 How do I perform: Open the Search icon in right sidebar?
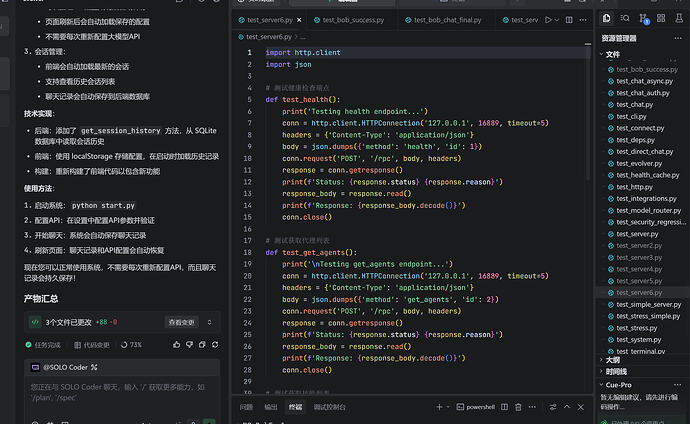(625, 18)
